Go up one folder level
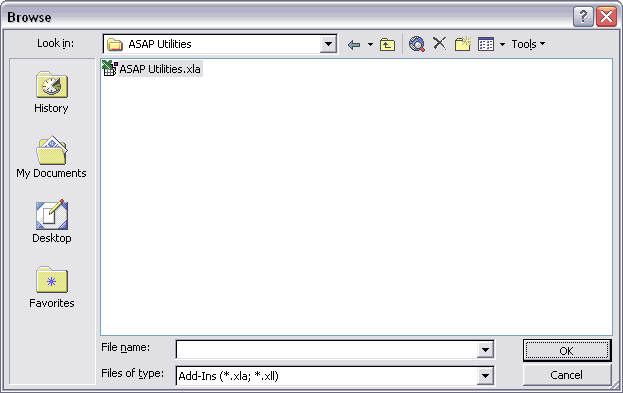The height and width of the screenshot is (393, 623). (x=387, y=45)
